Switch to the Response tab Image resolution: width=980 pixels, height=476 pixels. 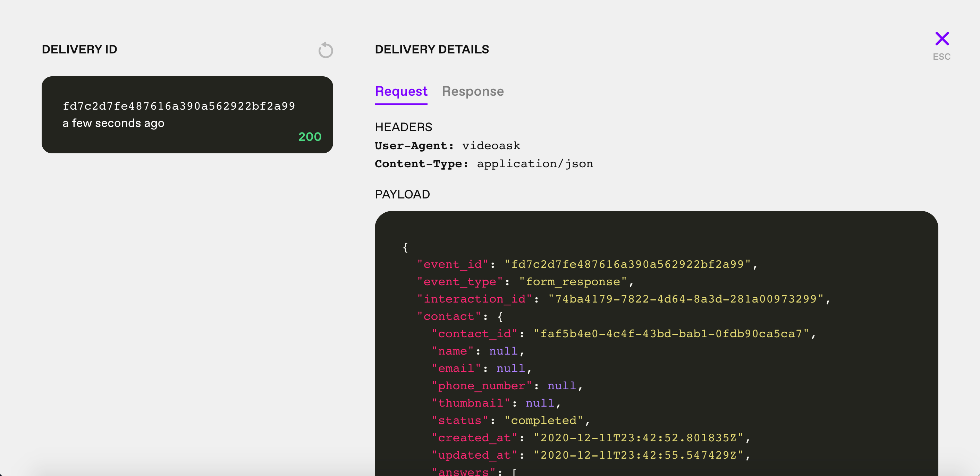tap(473, 91)
